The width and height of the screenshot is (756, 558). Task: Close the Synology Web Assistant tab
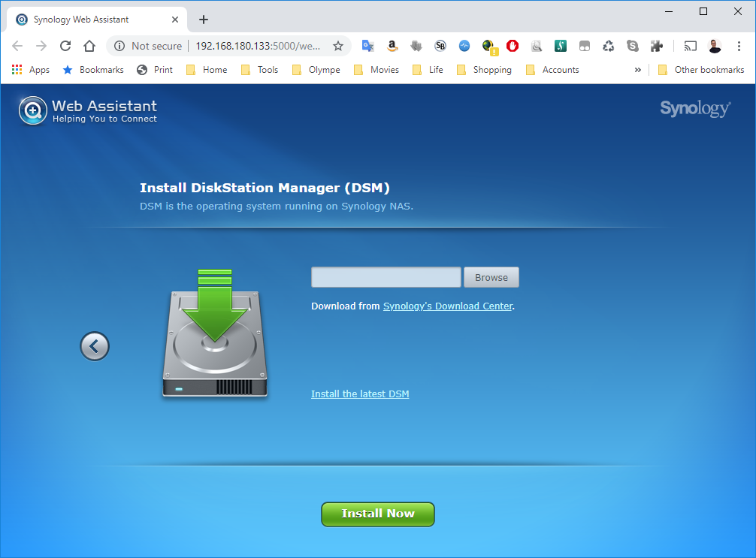click(175, 20)
